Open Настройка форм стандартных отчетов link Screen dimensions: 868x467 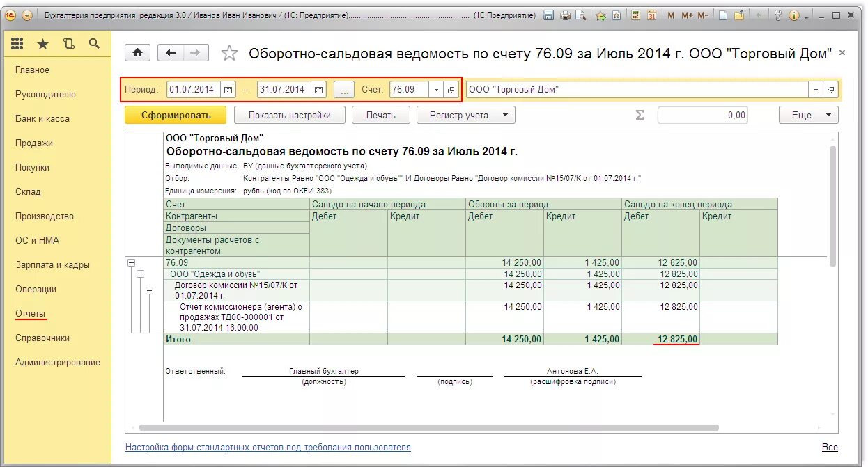click(x=268, y=448)
